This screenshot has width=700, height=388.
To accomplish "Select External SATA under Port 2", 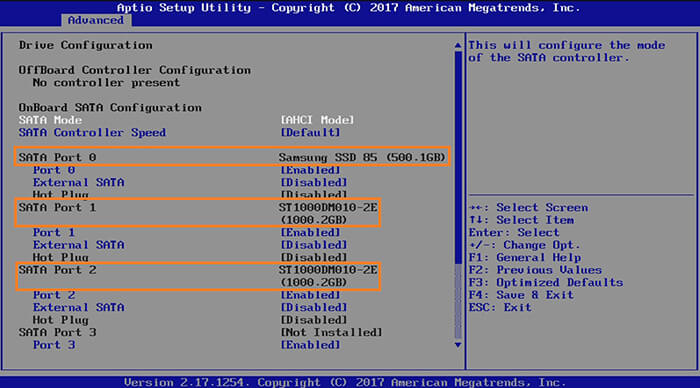I will pyautogui.click(x=79, y=308).
